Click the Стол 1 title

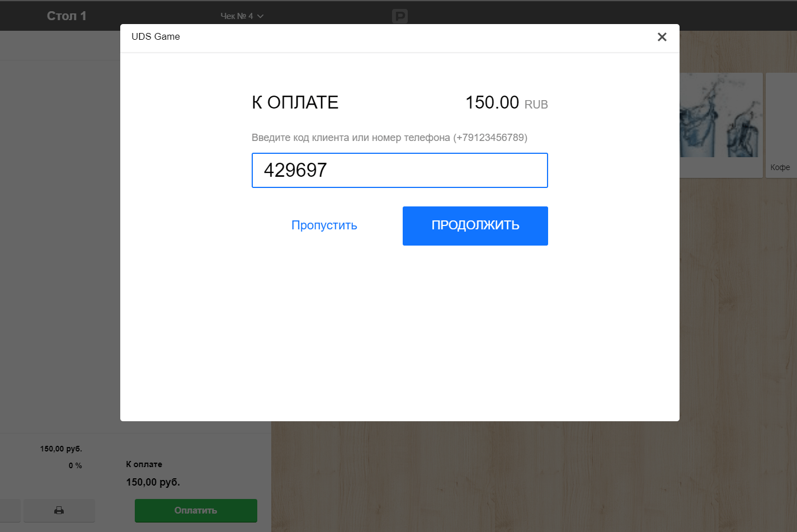(67, 16)
